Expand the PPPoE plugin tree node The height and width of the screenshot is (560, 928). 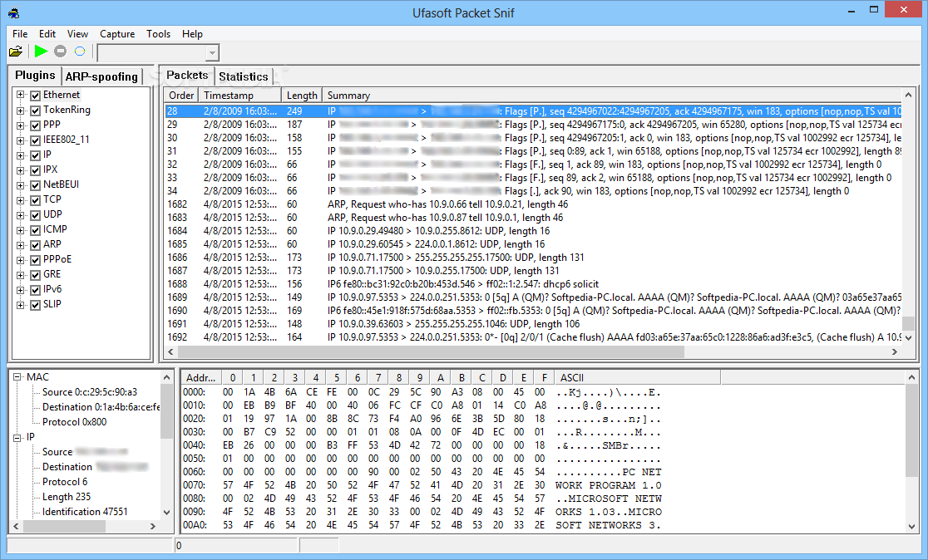[21, 260]
